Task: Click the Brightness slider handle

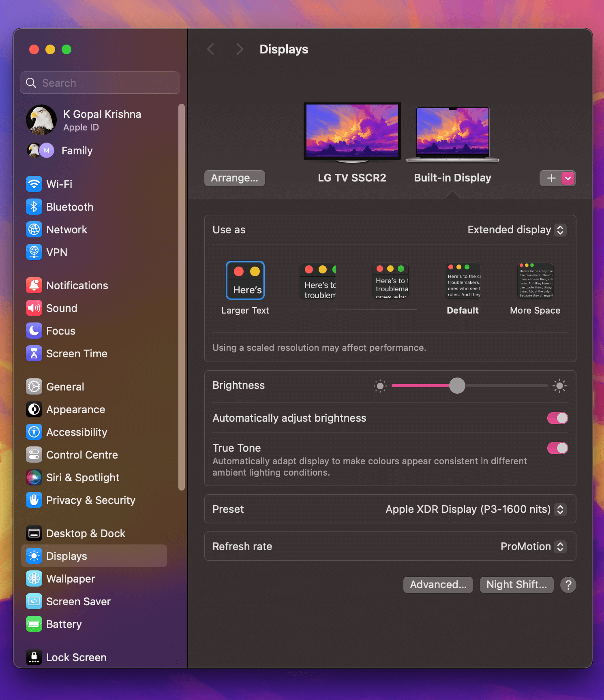Action: click(457, 386)
